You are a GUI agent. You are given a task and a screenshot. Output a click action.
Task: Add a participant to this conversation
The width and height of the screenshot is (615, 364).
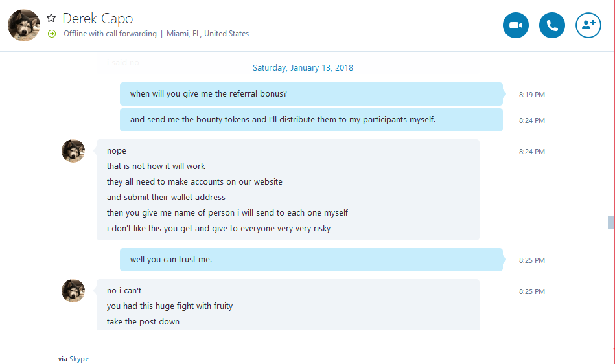(588, 25)
